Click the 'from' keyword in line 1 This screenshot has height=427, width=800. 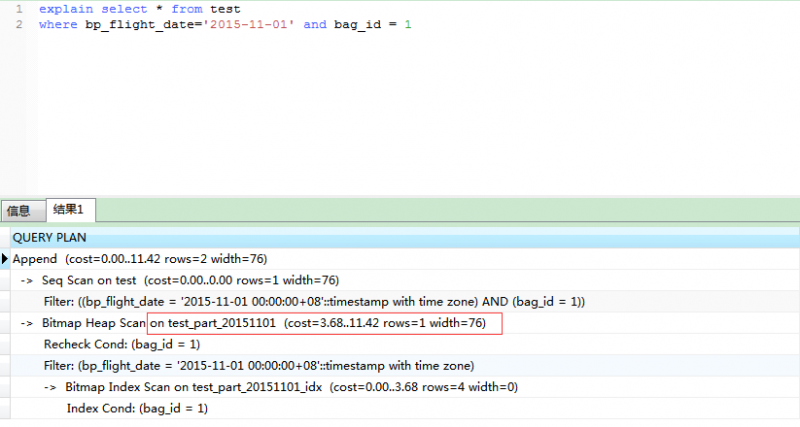click(x=187, y=9)
